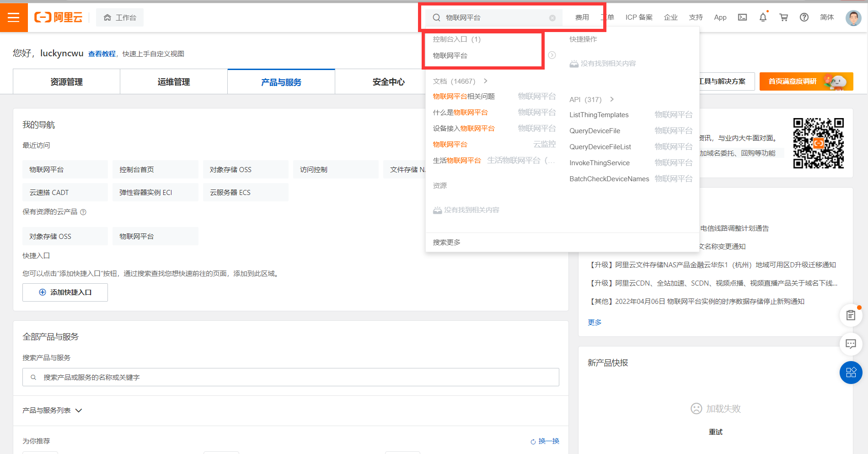Click the widget grid icon bottom right
868x454 pixels.
(x=851, y=373)
